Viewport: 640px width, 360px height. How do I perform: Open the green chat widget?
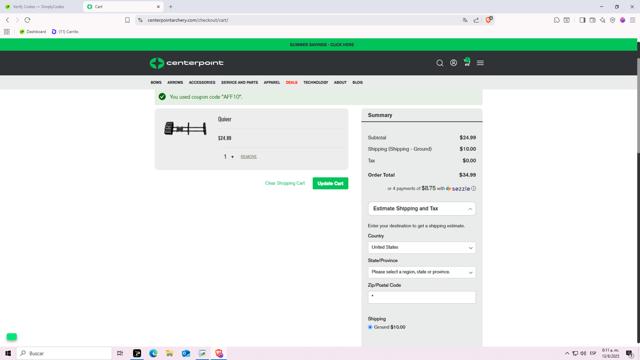click(12, 337)
